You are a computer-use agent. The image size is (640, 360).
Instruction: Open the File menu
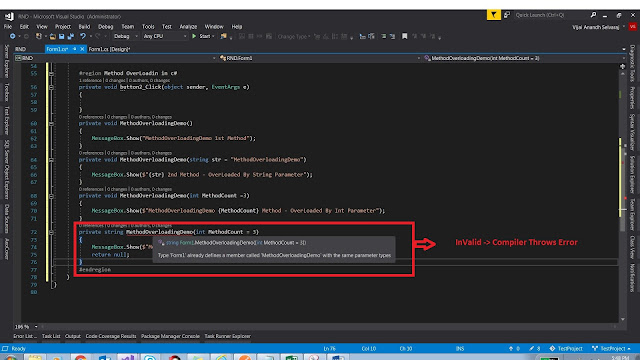(x=8, y=27)
